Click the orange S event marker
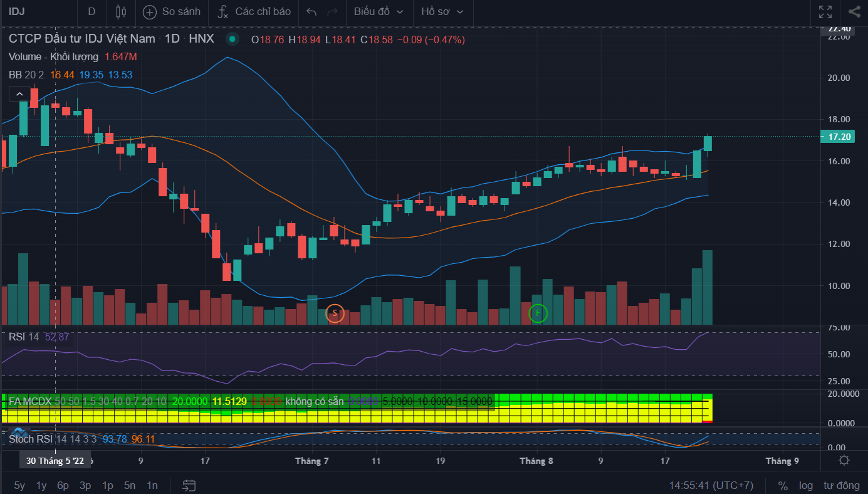Viewport: 868px width, 494px height. (x=335, y=313)
